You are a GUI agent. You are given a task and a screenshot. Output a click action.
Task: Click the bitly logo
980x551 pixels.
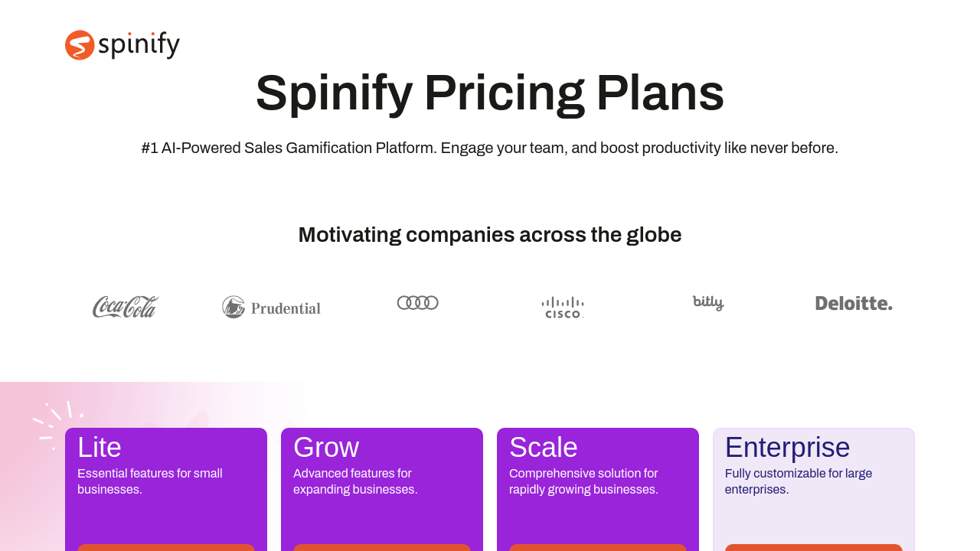[708, 303]
